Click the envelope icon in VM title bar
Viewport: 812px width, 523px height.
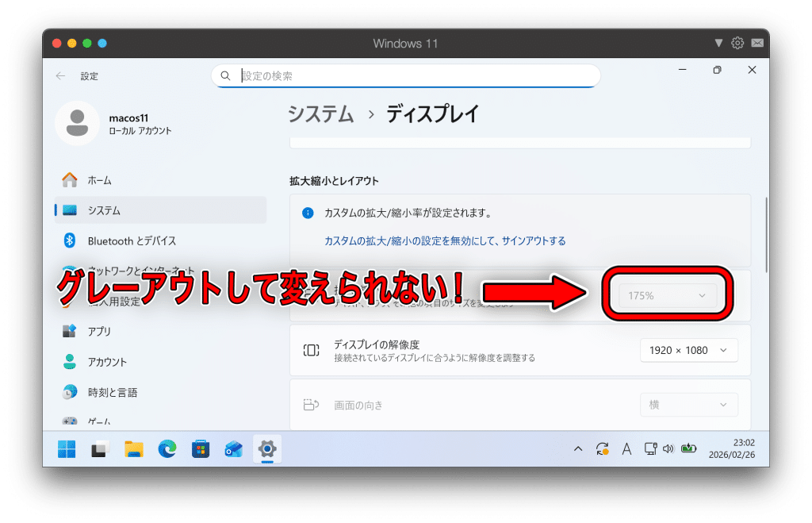[x=757, y=43]
